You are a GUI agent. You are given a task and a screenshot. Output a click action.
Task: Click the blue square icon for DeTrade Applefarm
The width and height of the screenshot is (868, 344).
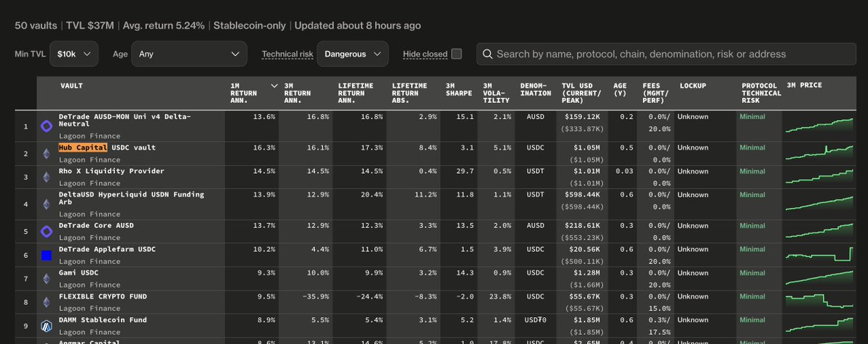46,256
